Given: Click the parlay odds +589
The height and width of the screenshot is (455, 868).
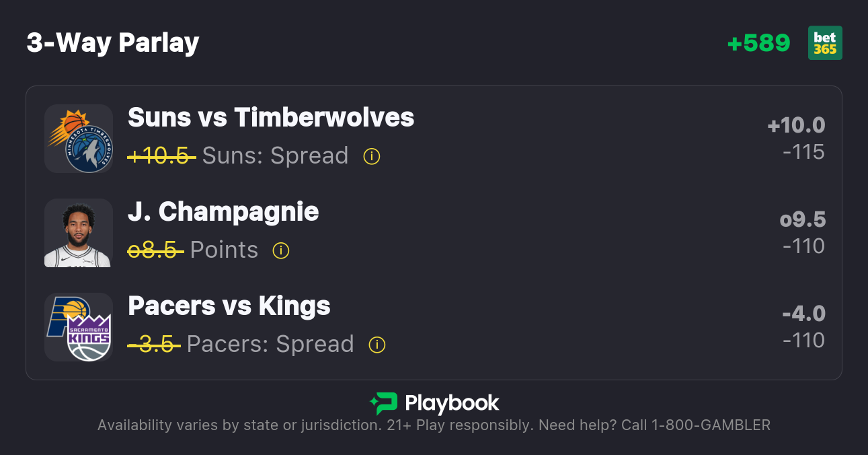Looking at the screenshot, I should [x=759, y=43].
